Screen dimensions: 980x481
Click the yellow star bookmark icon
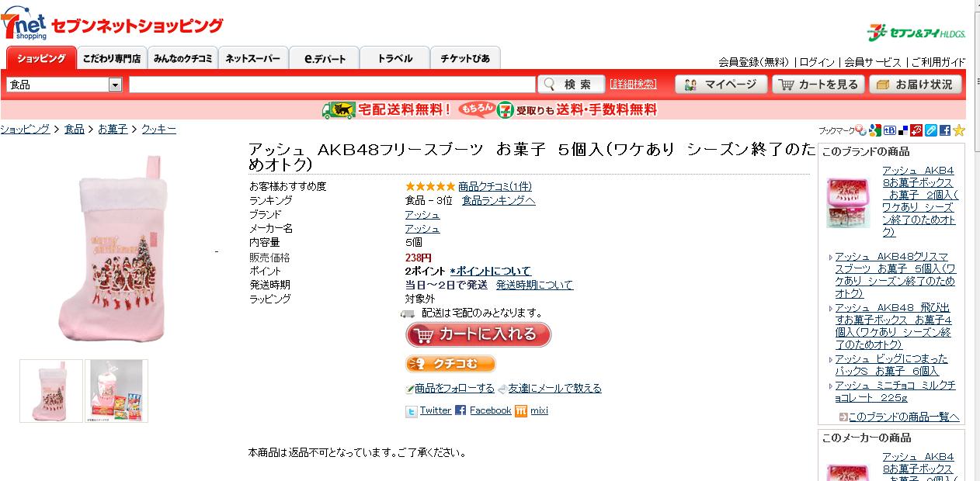(959, 130)
